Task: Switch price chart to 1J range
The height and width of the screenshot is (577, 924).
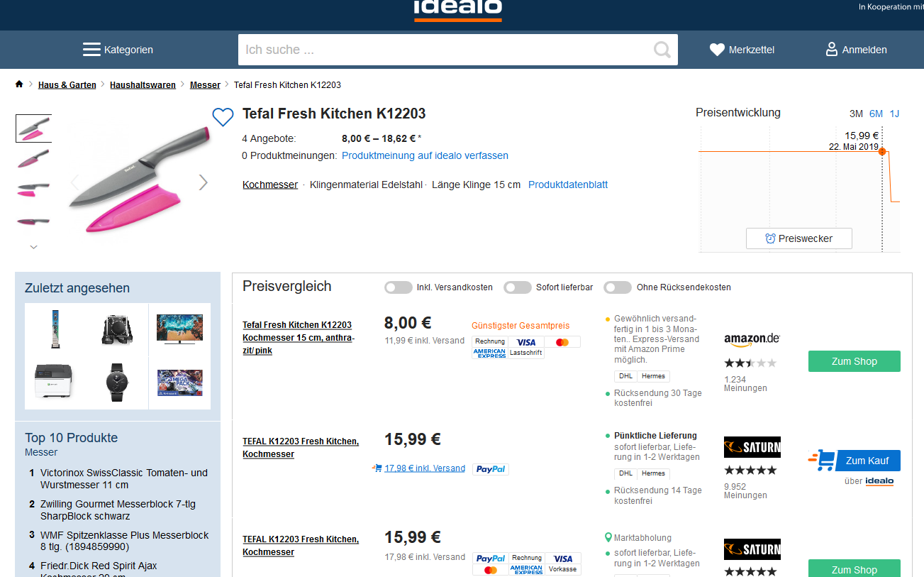Action: pyautogui.click(x=894, y=114)
